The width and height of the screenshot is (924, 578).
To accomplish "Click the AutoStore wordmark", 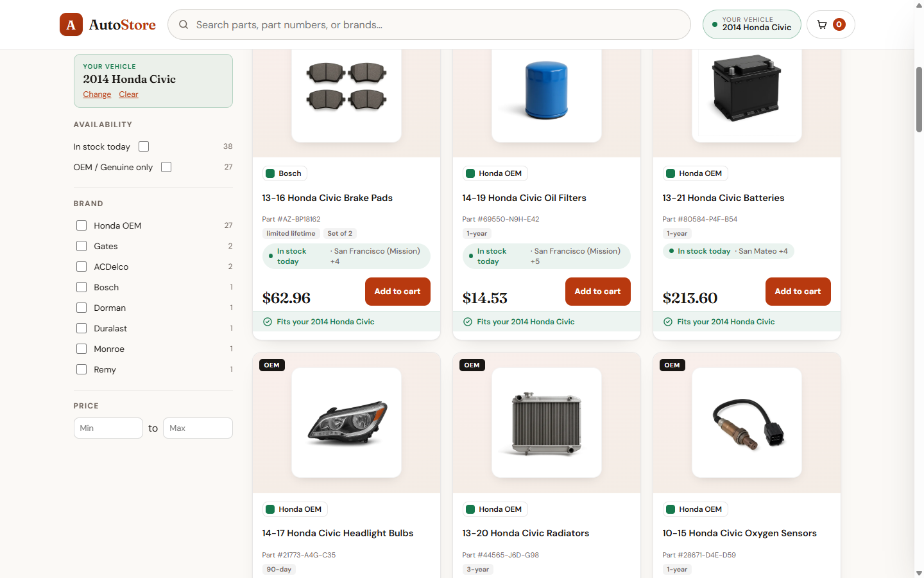I will pyautogui.click(x=122, y=24).
